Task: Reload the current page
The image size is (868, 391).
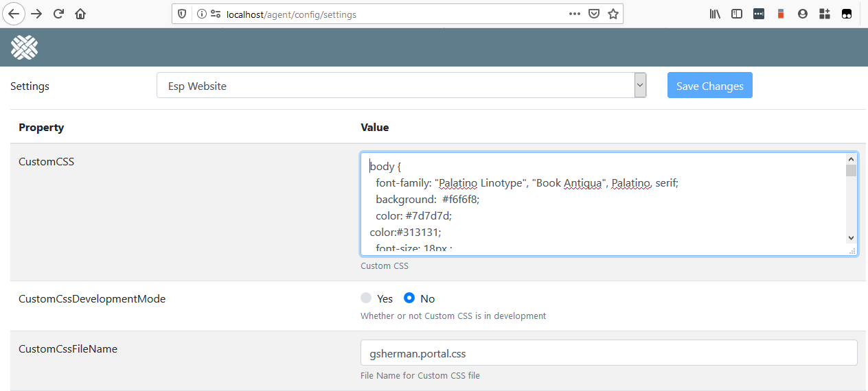Action: point(58,14)
